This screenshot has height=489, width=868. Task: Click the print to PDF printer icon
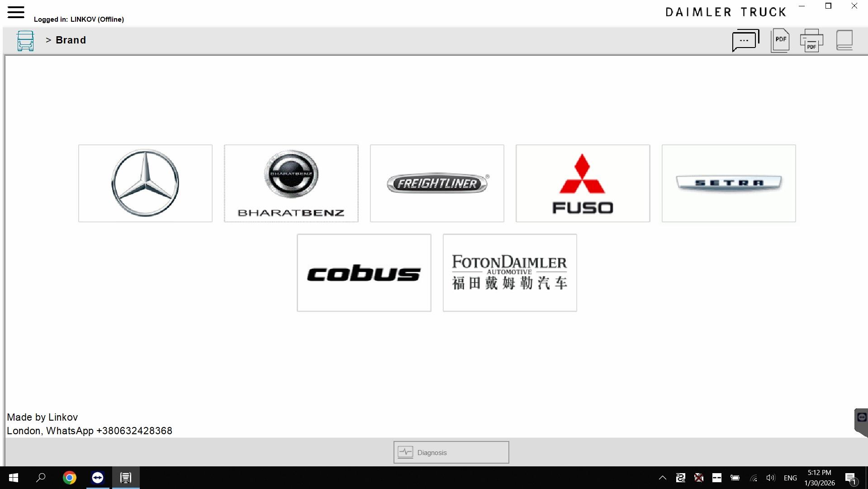(811, 40)
